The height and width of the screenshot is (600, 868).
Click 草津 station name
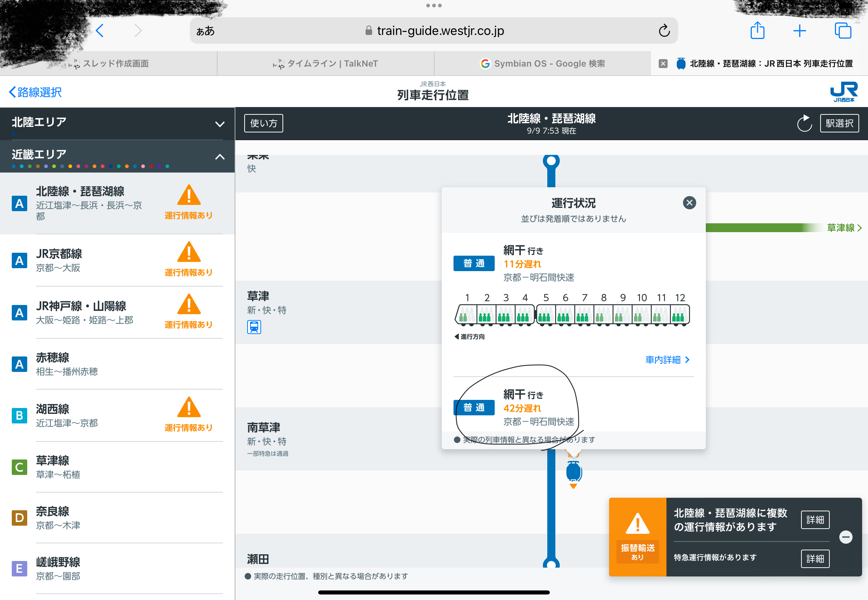point(258,296)
